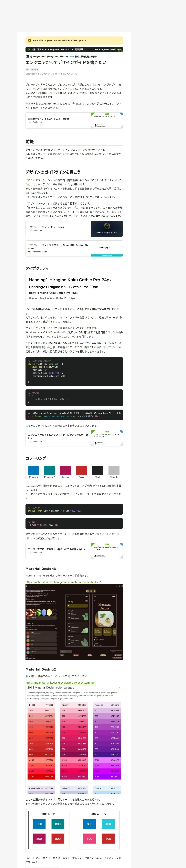Click the 画面をデザインするということ card thumbnail

(x=107, y=120)
